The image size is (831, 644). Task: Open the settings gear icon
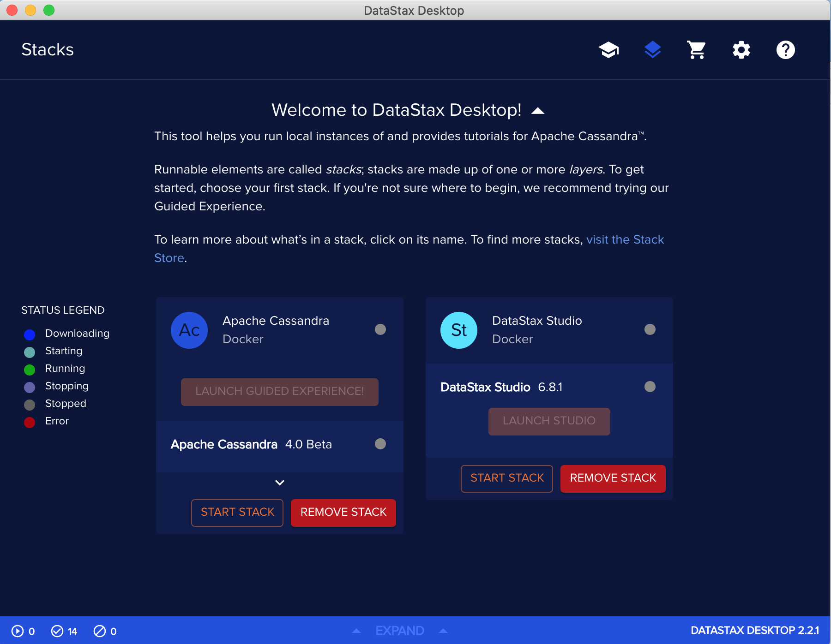point(741,49)
